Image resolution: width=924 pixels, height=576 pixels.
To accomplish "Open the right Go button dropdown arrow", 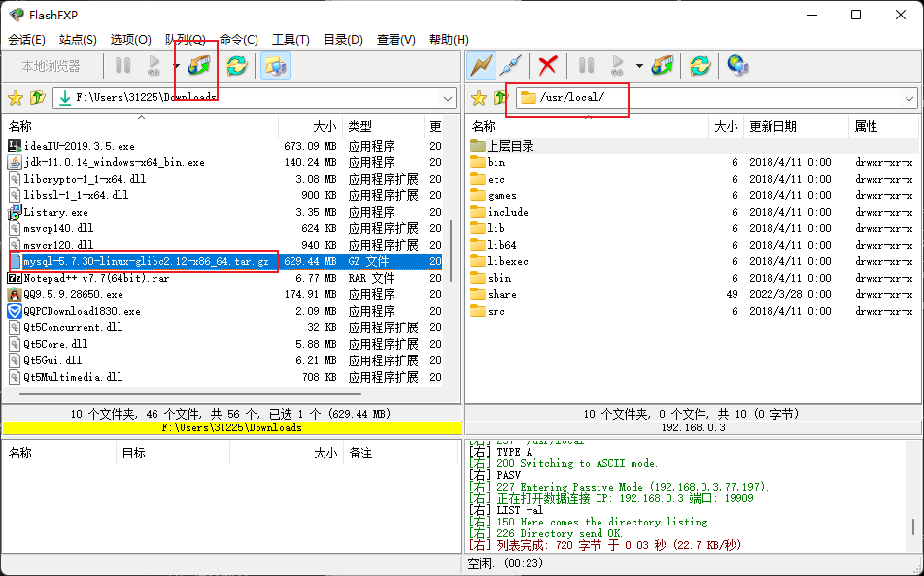I will point(639,66).
